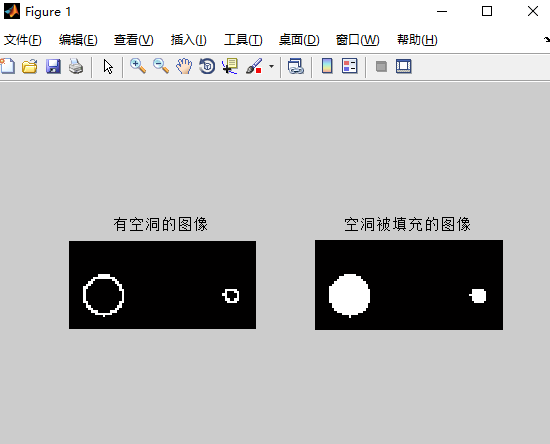Open file using the folder icon

30,66
